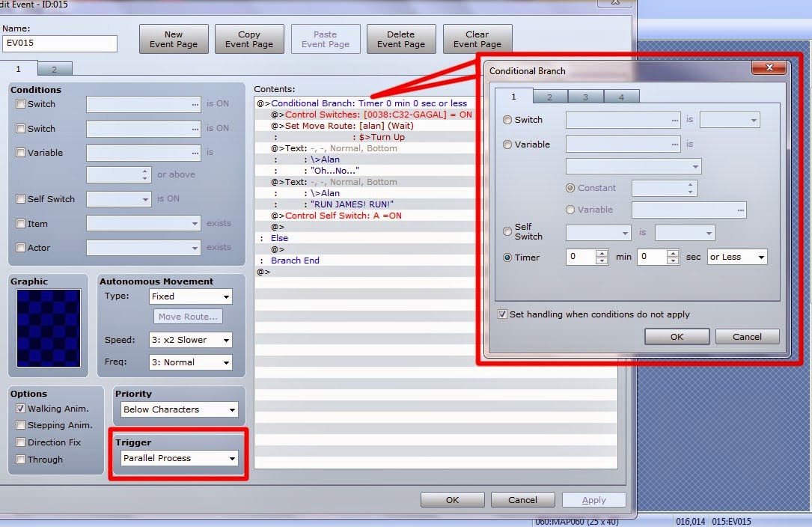
Task: Click Cancel in the Edit Event window
Action: pyautogui.click(x=522, y=500)
